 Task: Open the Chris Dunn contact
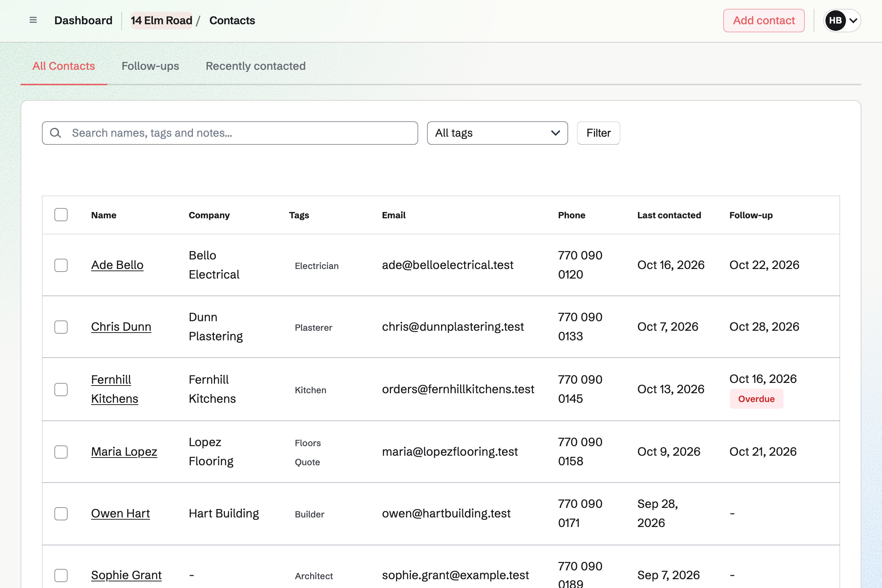(x=121, y=327)
